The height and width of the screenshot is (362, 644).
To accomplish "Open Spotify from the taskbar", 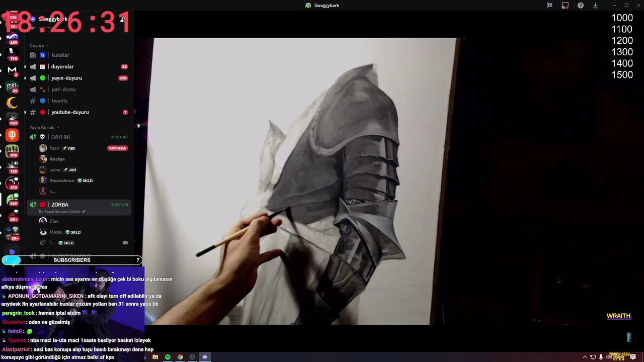I will [168, 357].
